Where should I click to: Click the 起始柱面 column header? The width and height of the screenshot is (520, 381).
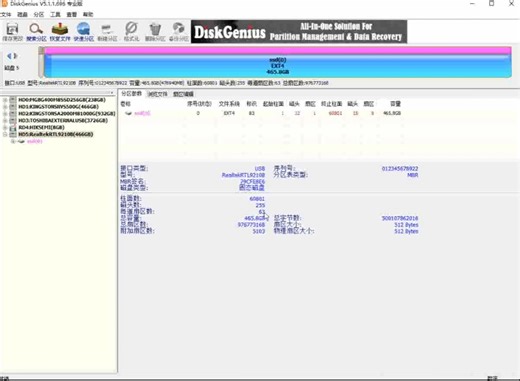273,104
